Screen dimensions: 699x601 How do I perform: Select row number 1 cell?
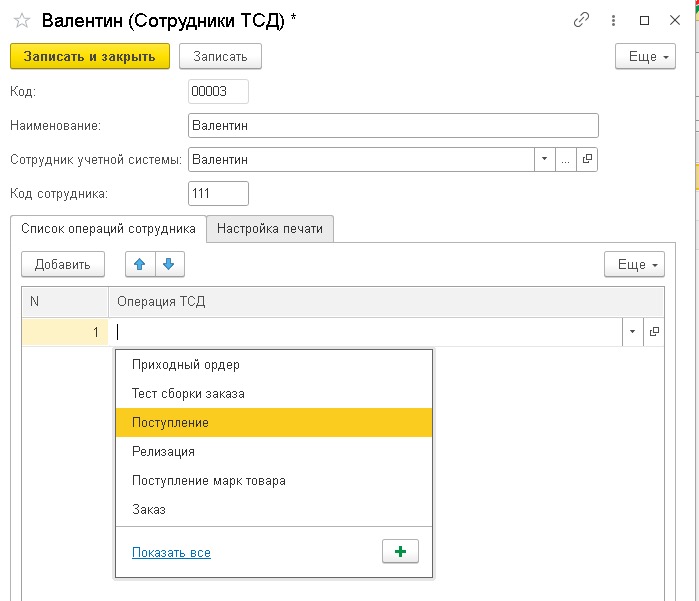coord(65,332)
